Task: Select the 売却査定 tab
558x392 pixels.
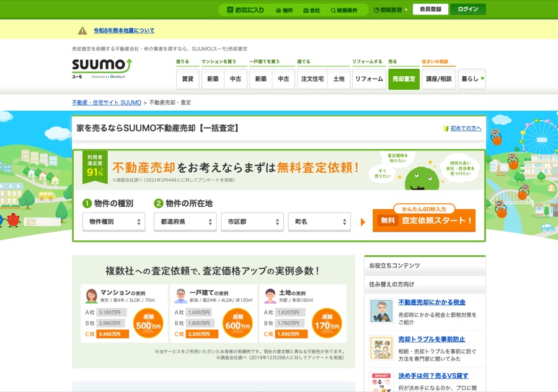Action: click(x=404, y=79)
